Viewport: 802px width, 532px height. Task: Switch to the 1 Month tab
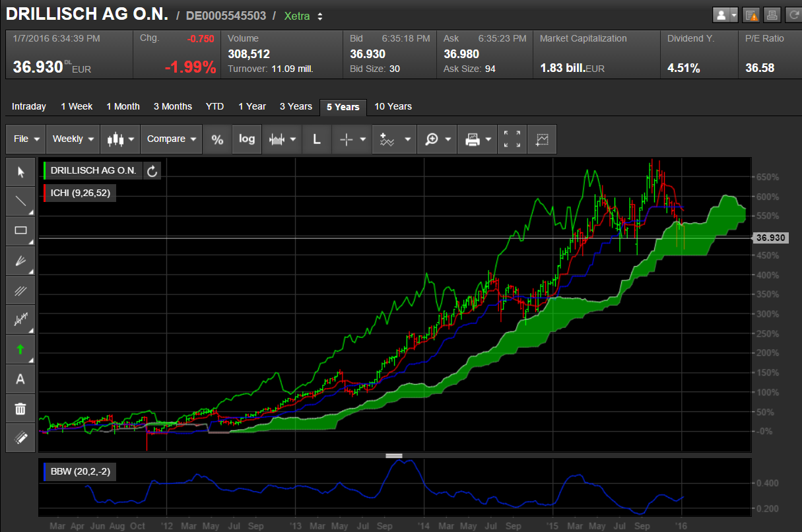(x=123, y=107)
